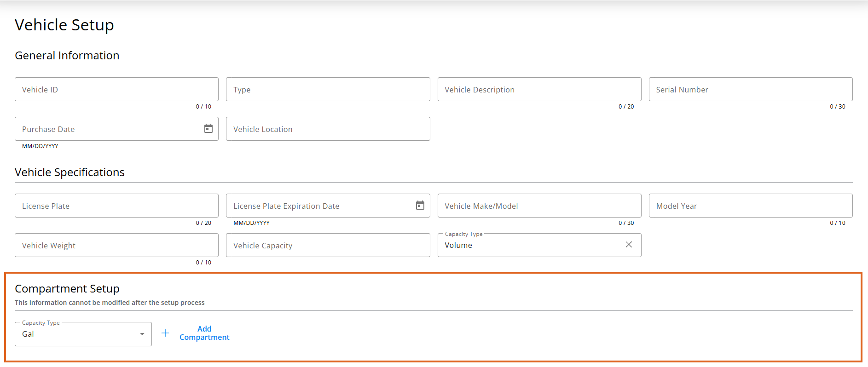868x367 pixels.
Task: Select the Serial Number text box
Action: (x=750, y=90)
